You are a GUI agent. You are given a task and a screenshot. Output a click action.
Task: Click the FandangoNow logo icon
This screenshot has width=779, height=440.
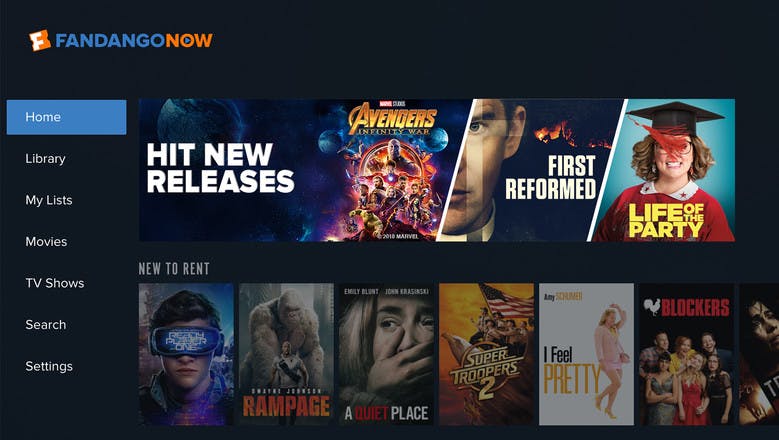coord(40,40)
